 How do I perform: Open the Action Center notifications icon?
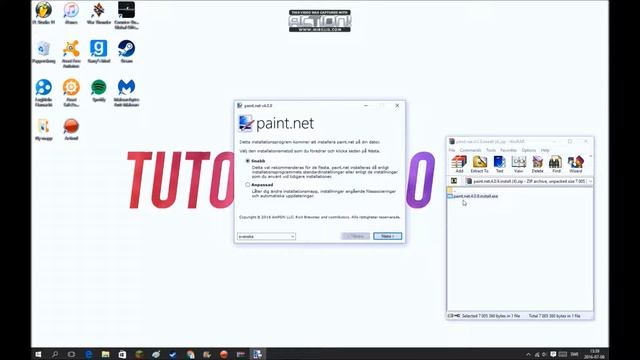click(x=553, y=354)
